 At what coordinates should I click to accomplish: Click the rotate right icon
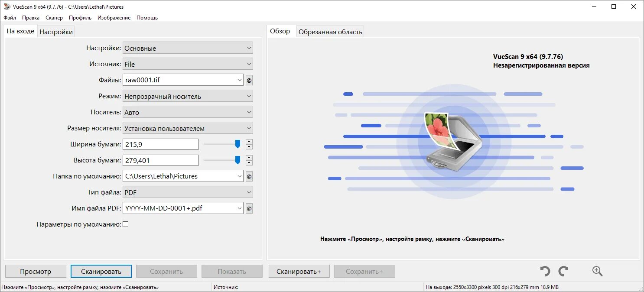click(x=563, y=272)
